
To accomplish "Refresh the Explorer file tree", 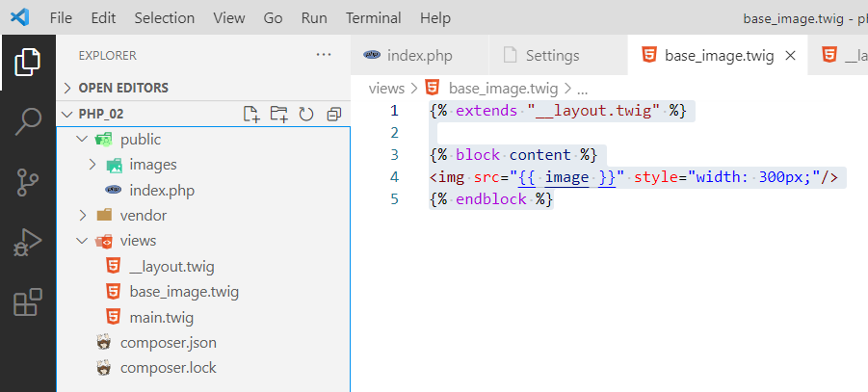I will (x=306, y=114).
